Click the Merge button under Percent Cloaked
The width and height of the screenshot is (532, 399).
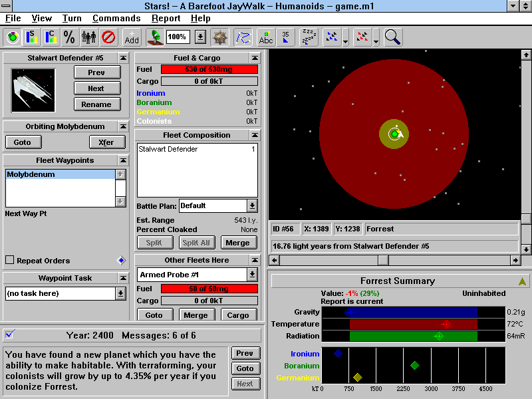click(239, 243)
